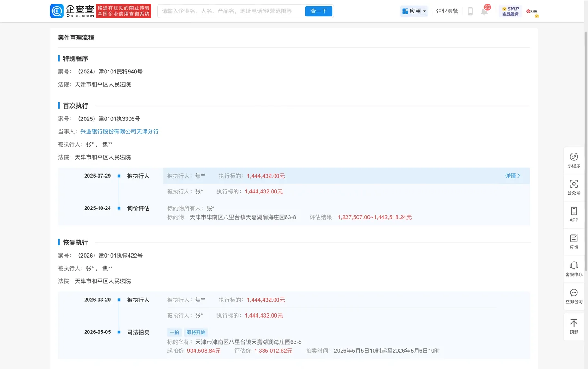
Task: Jump to page top via the 顶部 icon
Action: tap(574, 327)
